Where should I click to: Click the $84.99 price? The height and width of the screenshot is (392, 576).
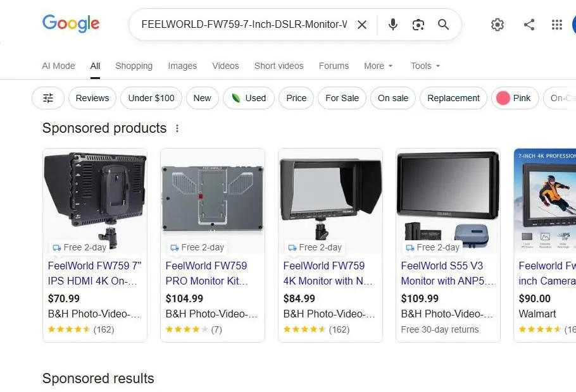click(299, 298)
